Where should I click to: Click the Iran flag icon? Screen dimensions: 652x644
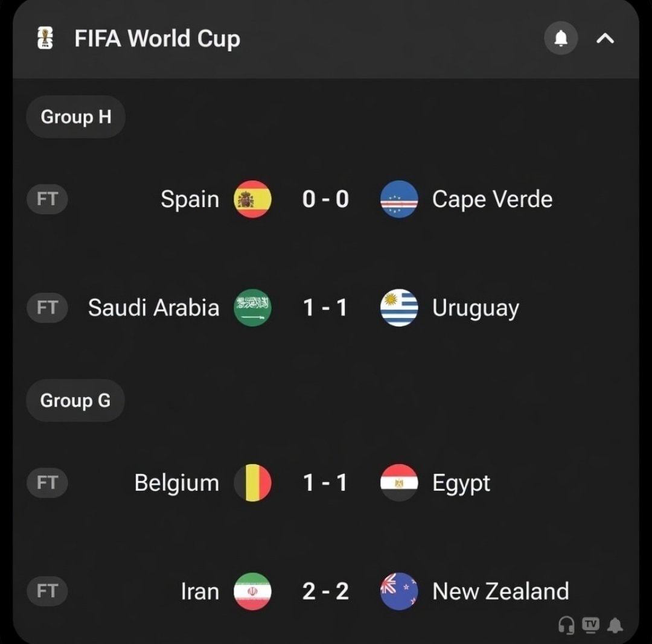pyautogui.click(x=252, y=591)
